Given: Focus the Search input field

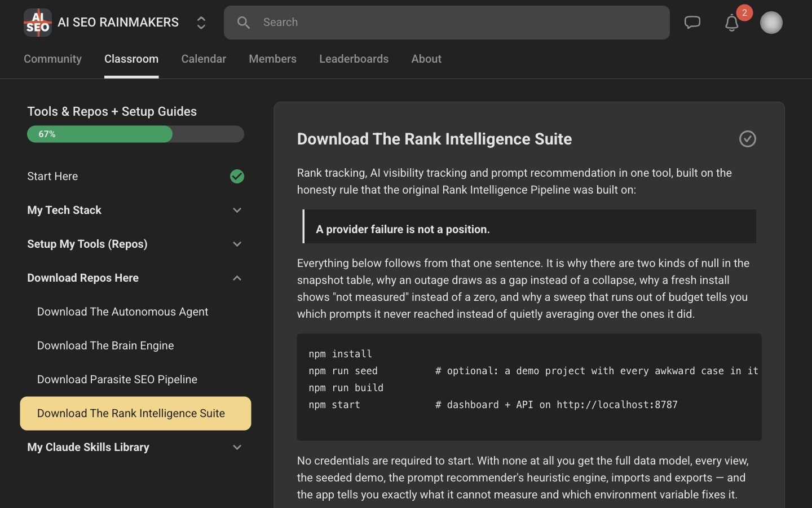Looking at the screenshot, I should click(x=447, y=23).
